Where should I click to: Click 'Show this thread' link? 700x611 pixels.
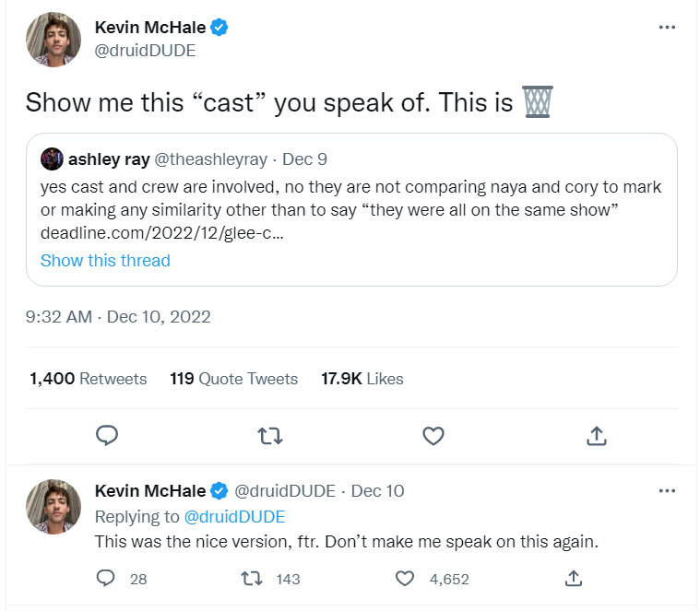point(105,261)
